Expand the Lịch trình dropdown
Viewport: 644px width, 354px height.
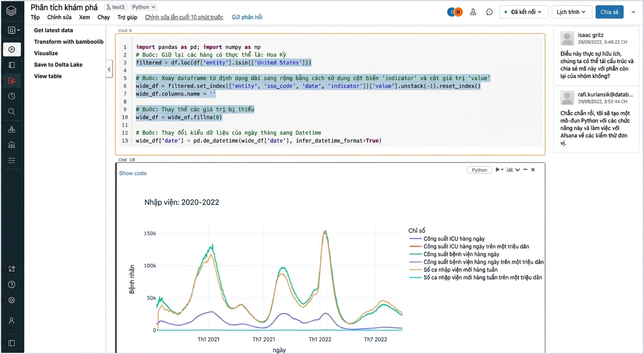(x=571, y=12)
